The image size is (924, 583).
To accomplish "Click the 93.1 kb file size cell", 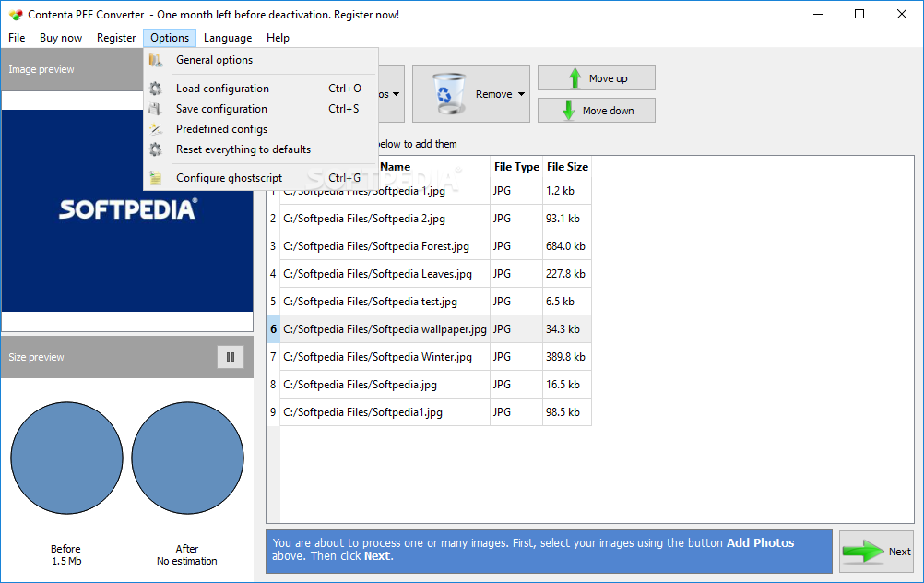I will click(x=566, y=219).
